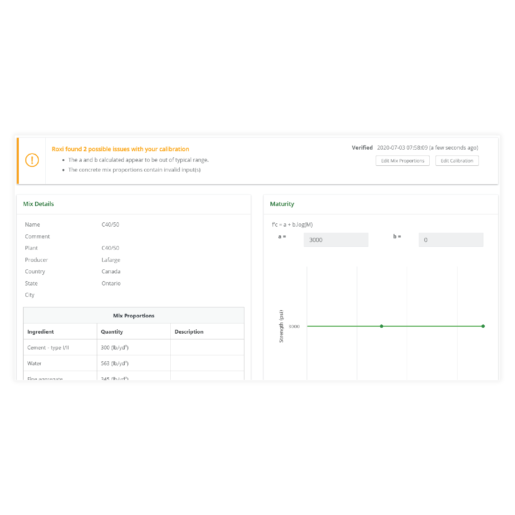Click the 'Roxi found 2 possible issues' heading

click(120, 149)
